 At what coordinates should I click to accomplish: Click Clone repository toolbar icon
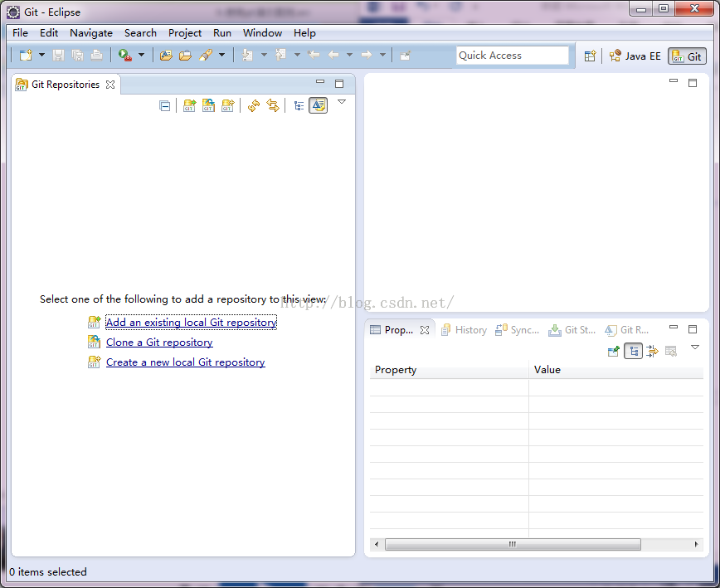tap(208, 106)
